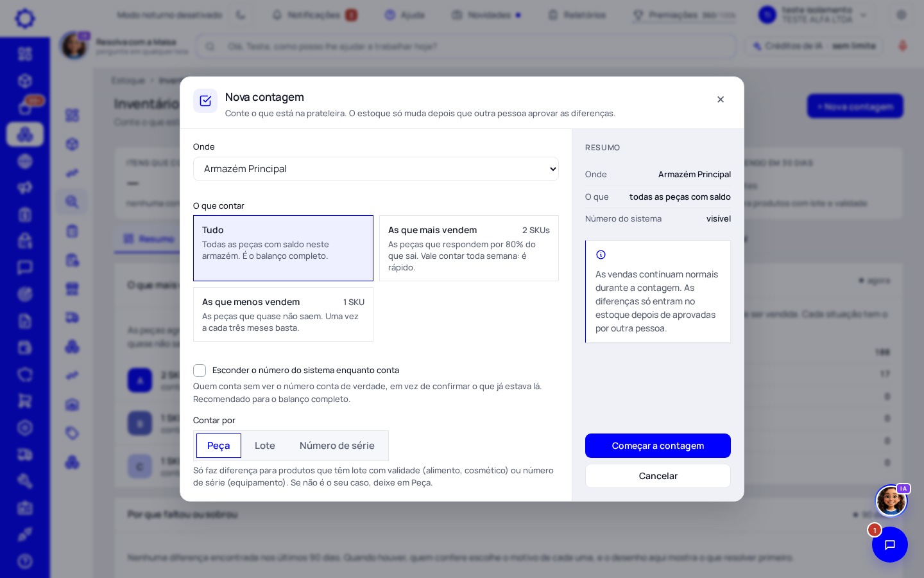Click Começar a contagem button
The height and width of the screenshot is (578, 924).
[x=658, y=446]
